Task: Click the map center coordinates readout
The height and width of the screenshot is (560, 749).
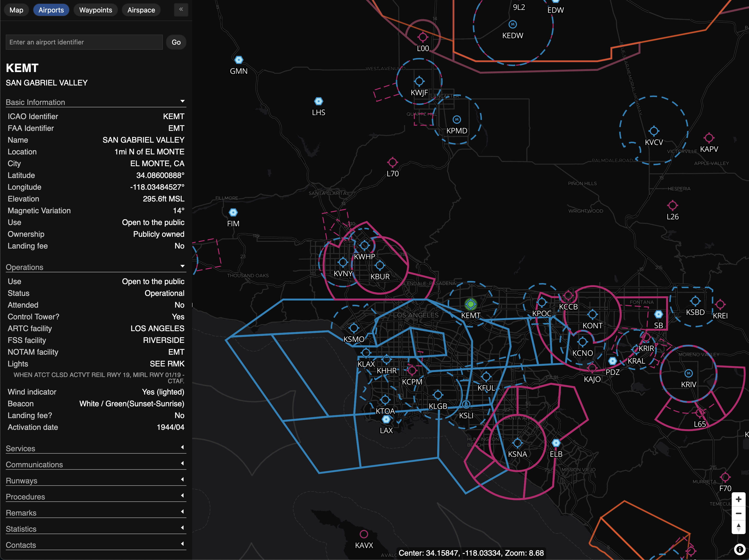Action: [x=471, y=553]
